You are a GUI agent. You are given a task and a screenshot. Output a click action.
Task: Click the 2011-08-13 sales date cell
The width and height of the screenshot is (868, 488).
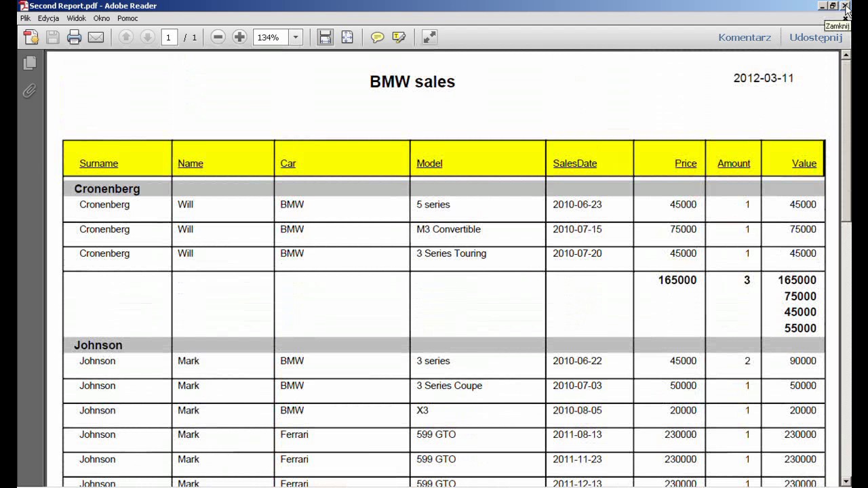(578, 434)
